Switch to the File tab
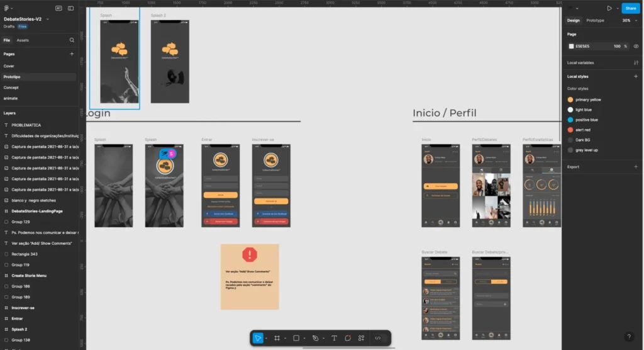This screenshot has height=350, width=644. click(x=6, y=40)
